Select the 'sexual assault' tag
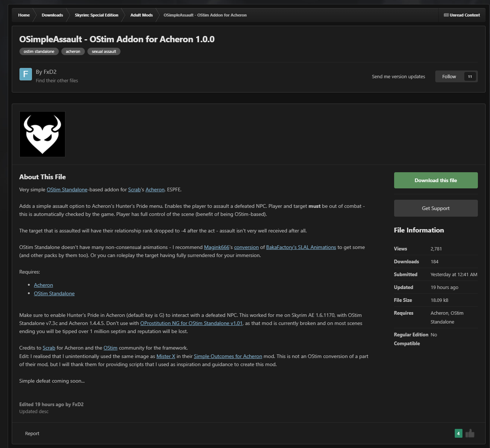Screen dimensions: 490x448 coord(104,51)
